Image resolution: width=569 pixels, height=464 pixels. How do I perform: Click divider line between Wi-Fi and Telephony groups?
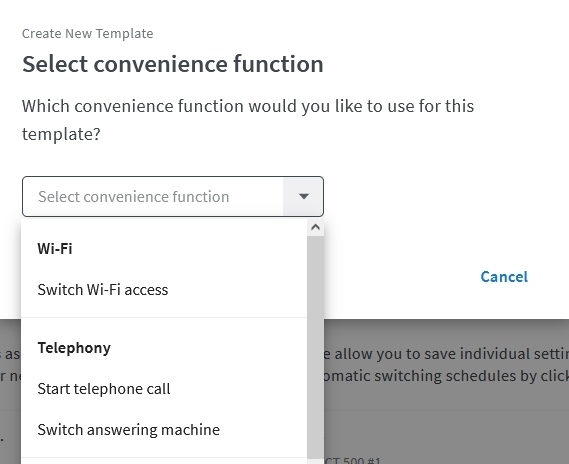point(164,318)
